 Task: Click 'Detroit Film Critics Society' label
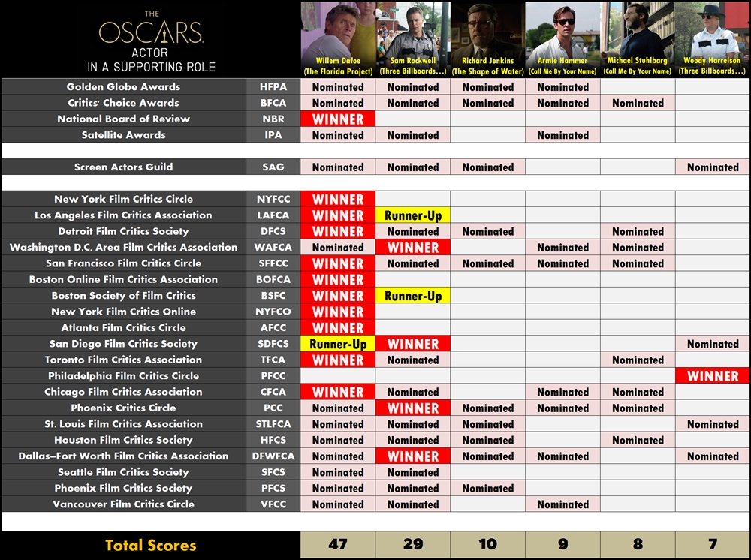(x=124, y=231)
